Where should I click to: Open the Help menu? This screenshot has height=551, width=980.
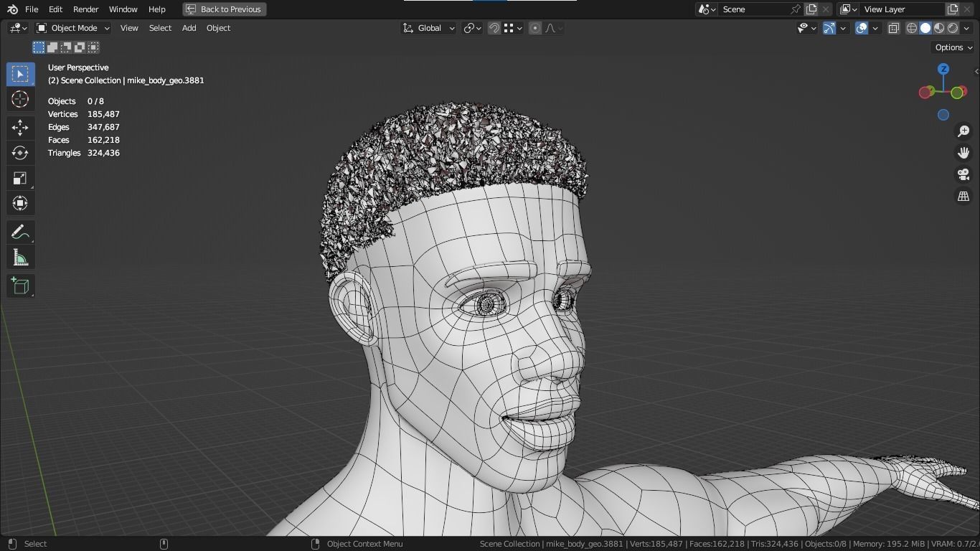tap(156, 9)
